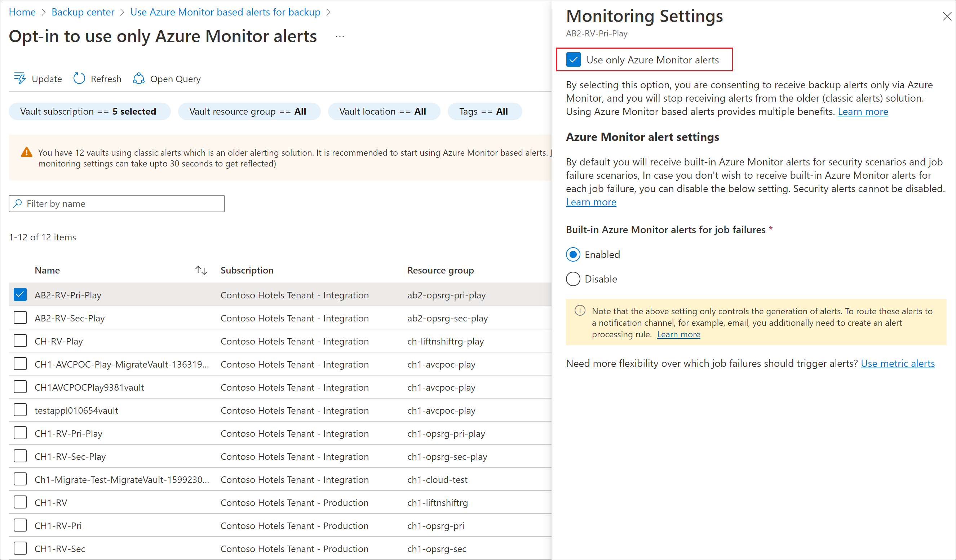Enable Built-in Azure Monitor alerts for job failures
This screenshot has height=560, width=956.
pos(572,254)
